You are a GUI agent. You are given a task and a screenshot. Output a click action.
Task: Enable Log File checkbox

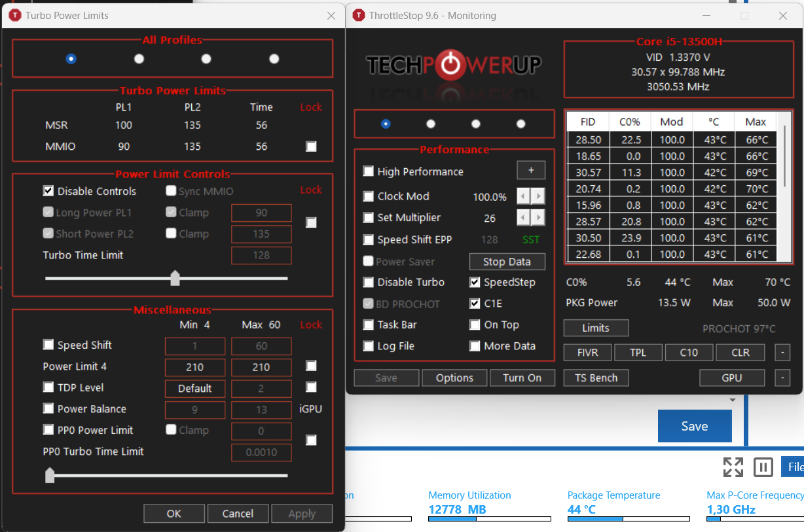(x=369, y=346)
